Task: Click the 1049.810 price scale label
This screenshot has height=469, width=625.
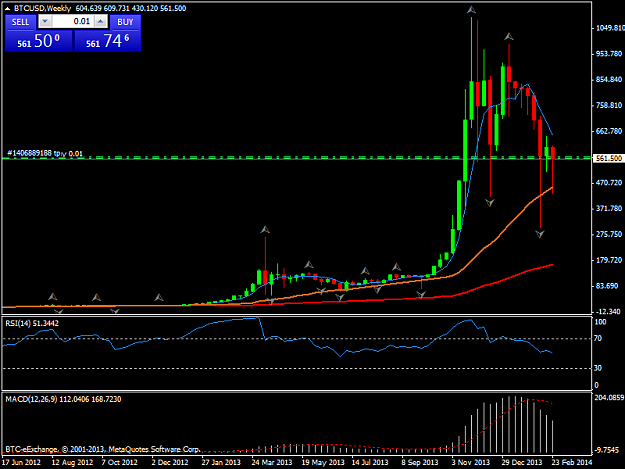Action: [609, 28]
